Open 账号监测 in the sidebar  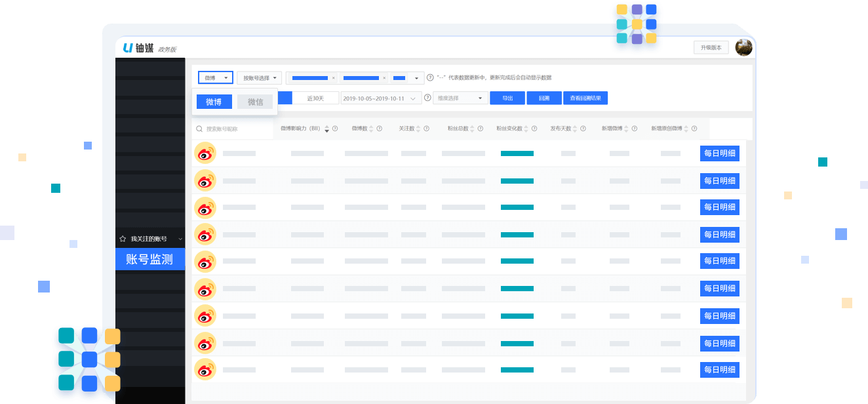149,259
